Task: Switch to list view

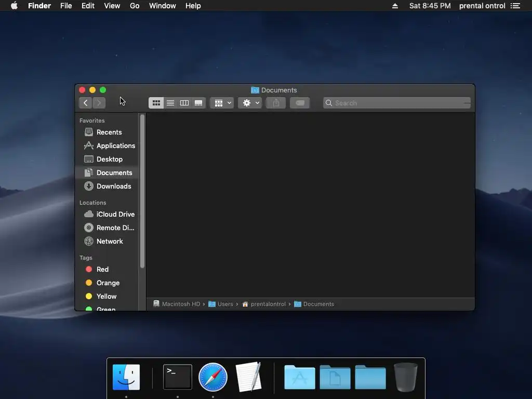Action: click(170, 103)
